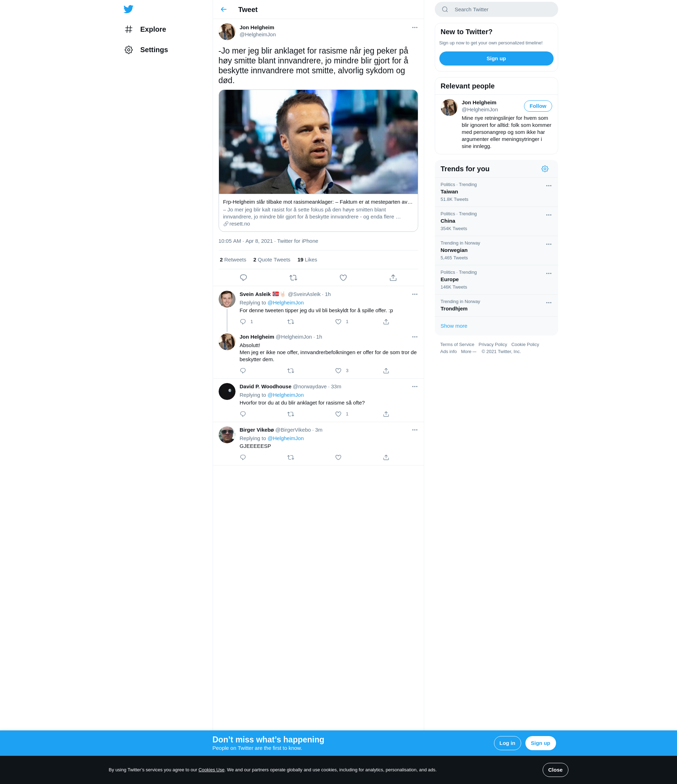Open more options on main tweet
This screenshot has height=784, width=677.
tap(415, 27)
